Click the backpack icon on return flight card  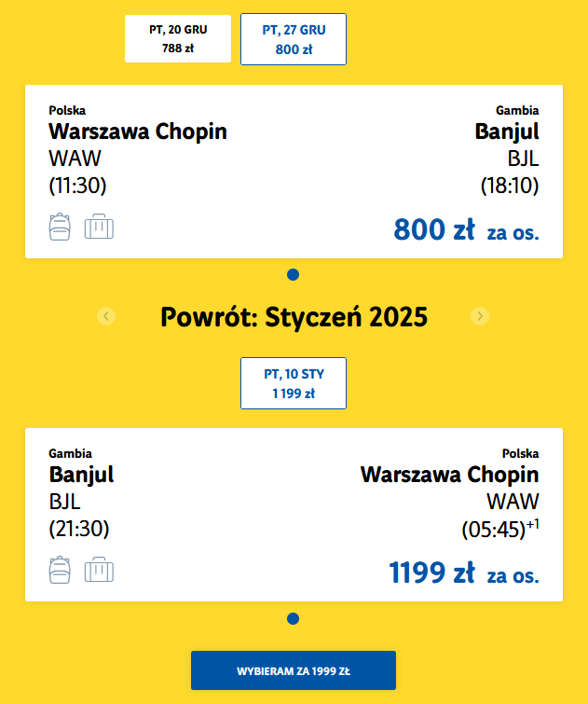60,570
